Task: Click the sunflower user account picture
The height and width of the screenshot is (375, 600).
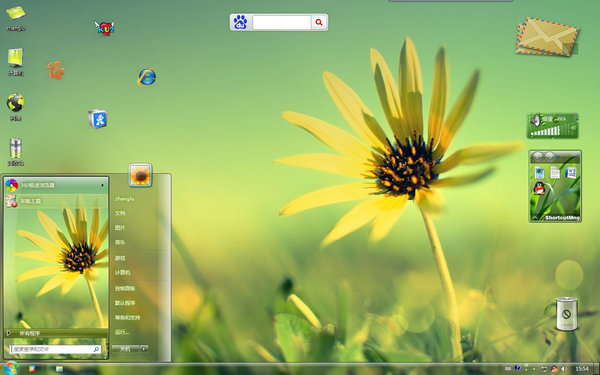Action: pos(140,175)
